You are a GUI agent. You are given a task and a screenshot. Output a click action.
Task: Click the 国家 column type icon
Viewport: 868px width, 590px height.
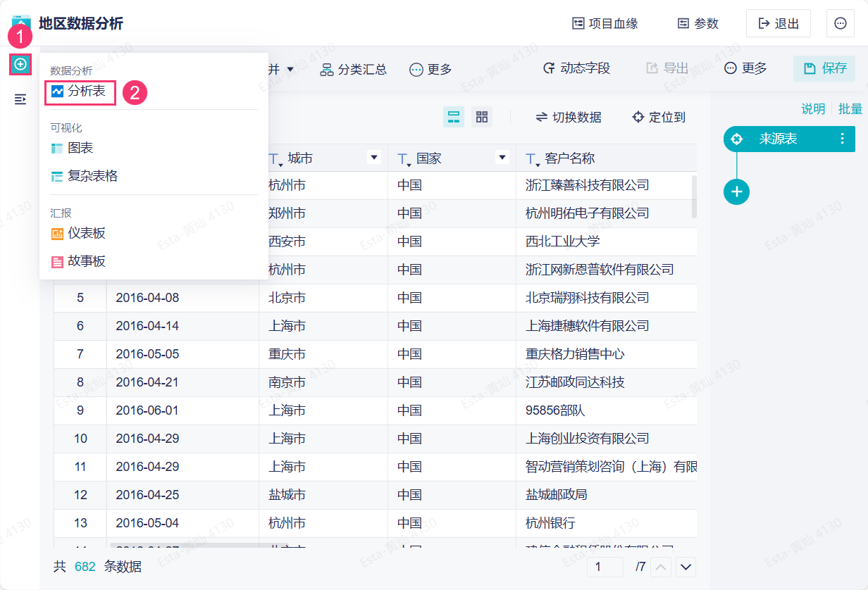coord(404,160)
